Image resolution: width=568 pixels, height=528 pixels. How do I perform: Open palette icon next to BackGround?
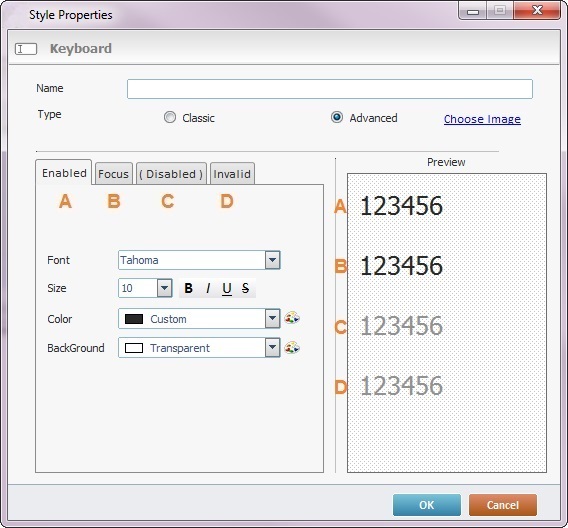click(x=292, y=348)
